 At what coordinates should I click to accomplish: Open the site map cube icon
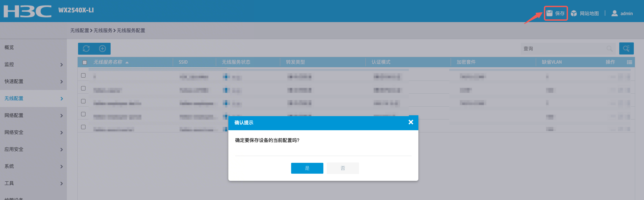click(x=574, y=13)
